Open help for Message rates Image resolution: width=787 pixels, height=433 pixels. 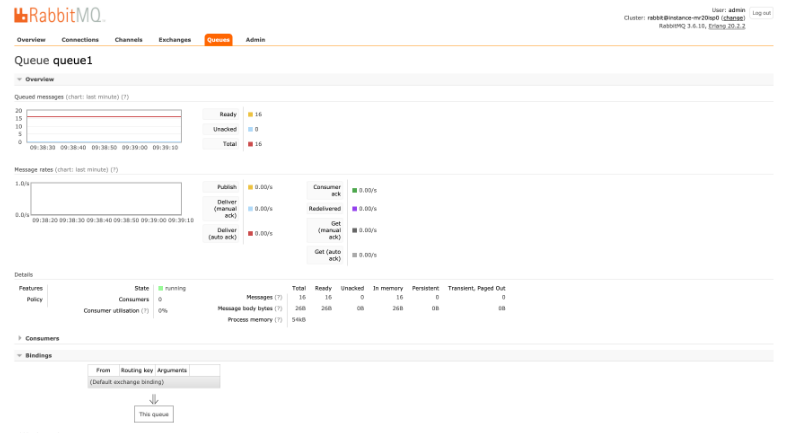click(114, 170)
